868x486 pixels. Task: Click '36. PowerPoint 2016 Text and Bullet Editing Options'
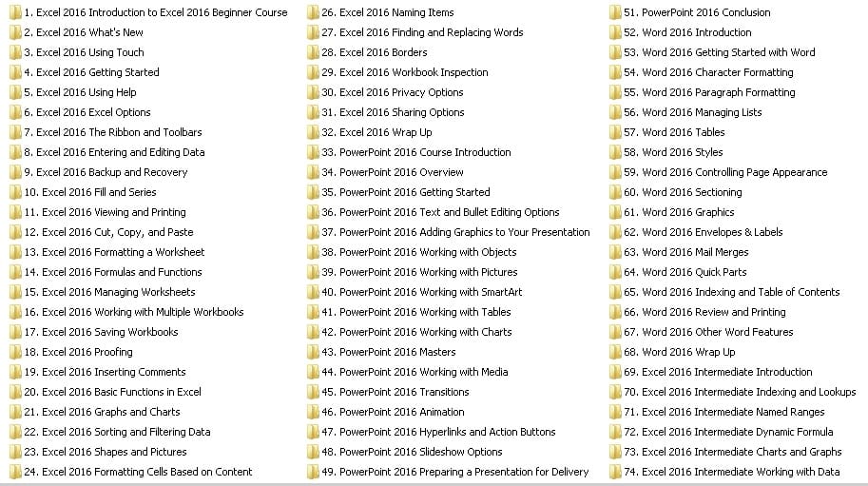point(440,212)
